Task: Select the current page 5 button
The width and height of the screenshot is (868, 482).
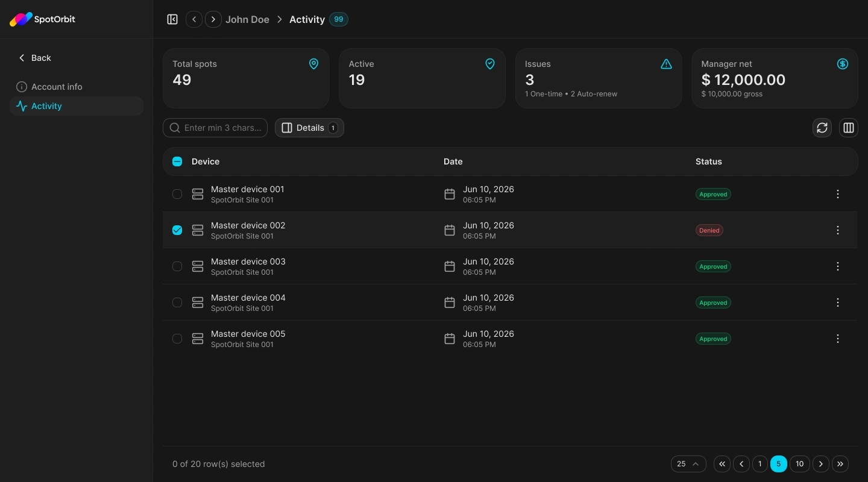Action: [779, 464]
